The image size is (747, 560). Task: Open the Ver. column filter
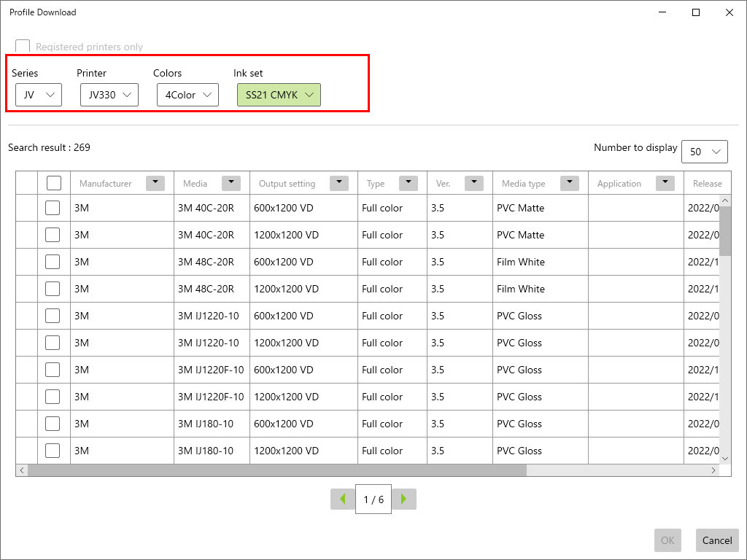tap(474, 182)
